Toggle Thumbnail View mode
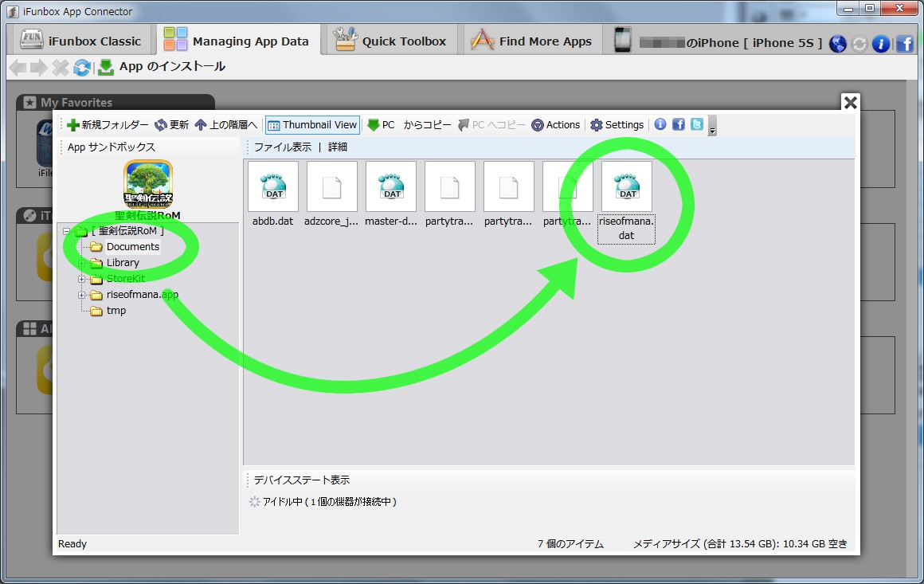 coord(312,125)
